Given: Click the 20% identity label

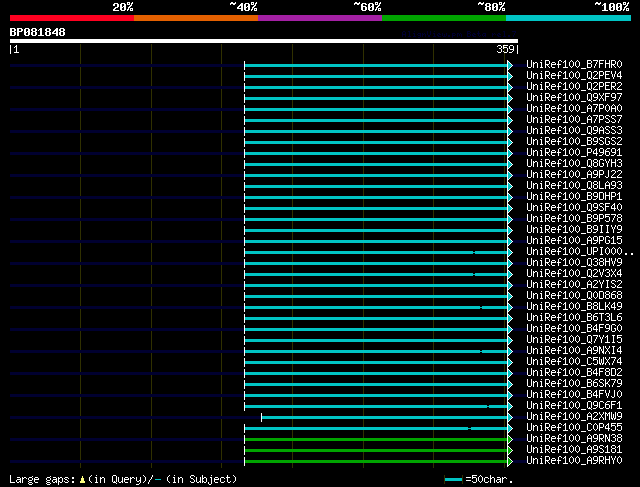Looking at the screenshot, I should (x=123, y=7).
